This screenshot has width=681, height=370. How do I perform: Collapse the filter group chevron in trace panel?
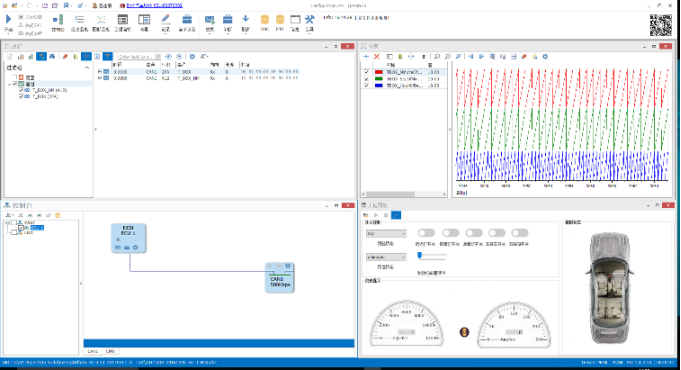pyautogui.click(x=87, y=68)
